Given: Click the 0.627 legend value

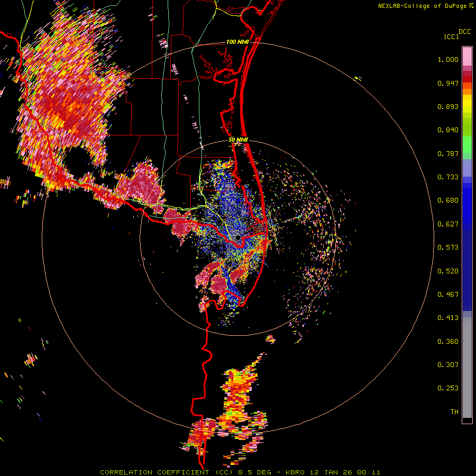Looking at the screenshot, I should [x=448, y=224].
